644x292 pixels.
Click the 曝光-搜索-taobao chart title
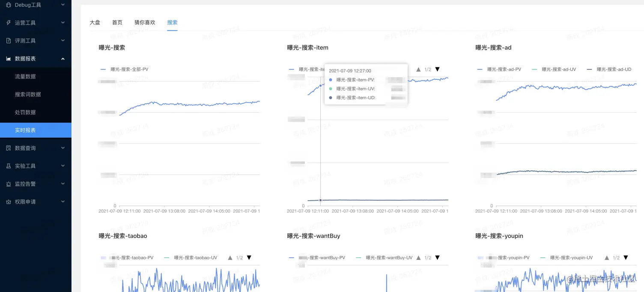(x=123, y=236)
